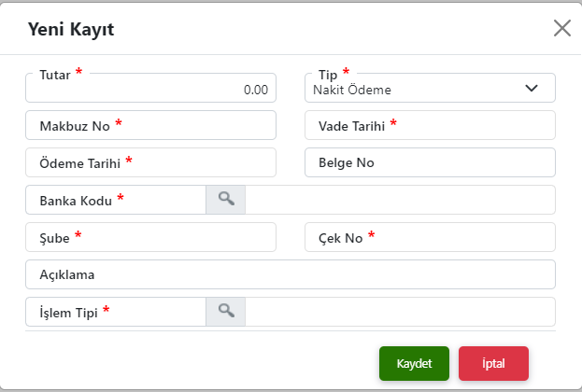The height and width of the screenshot is (392, 582).
Task: Expand the Nakit Ödeme dropdown chevron
Action: 532,89
